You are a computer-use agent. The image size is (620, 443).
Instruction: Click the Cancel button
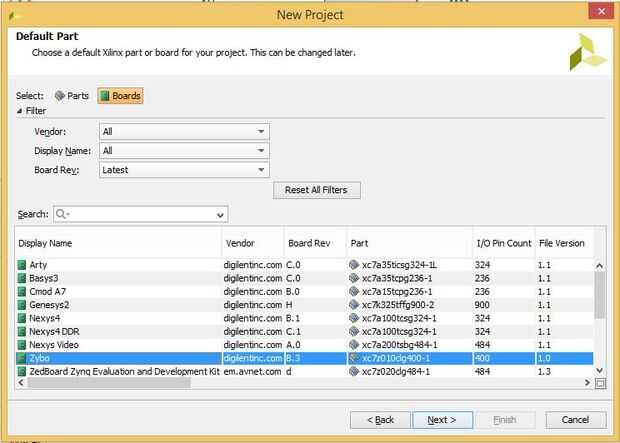coord(575,420)
